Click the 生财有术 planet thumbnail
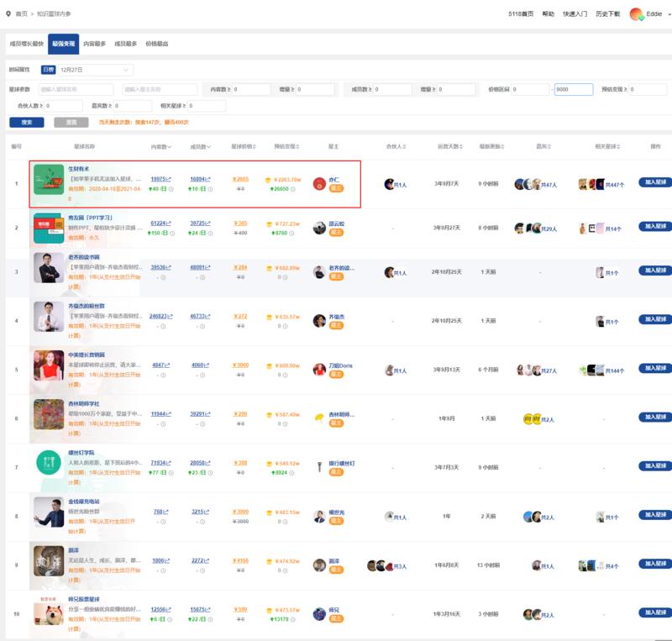Viewport: 672px width, 641px height. (x=48, y=183)
